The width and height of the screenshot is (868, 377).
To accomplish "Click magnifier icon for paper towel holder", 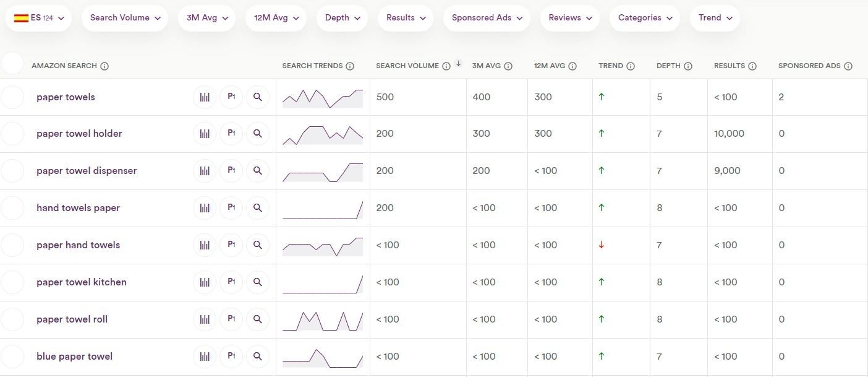I will (x=258, y=134).
